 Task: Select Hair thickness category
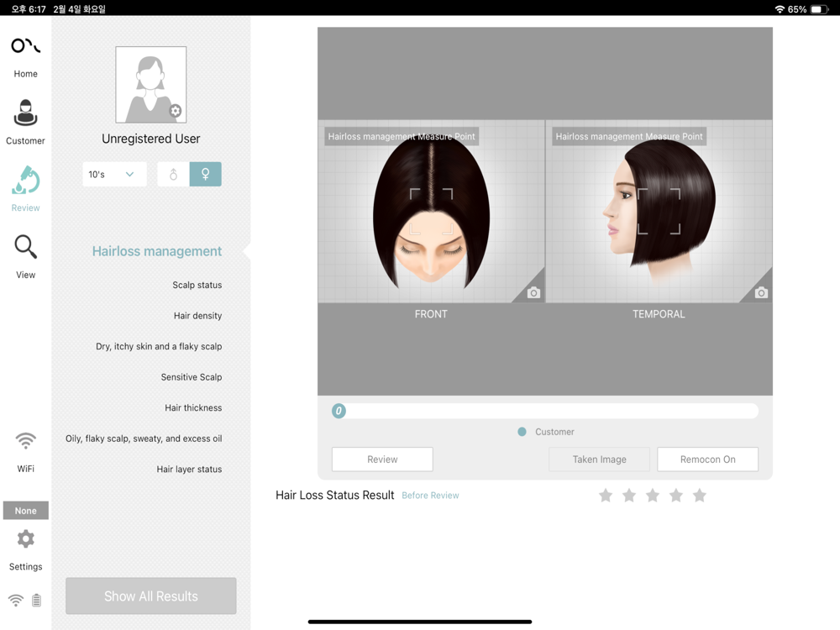coord(193,407)
